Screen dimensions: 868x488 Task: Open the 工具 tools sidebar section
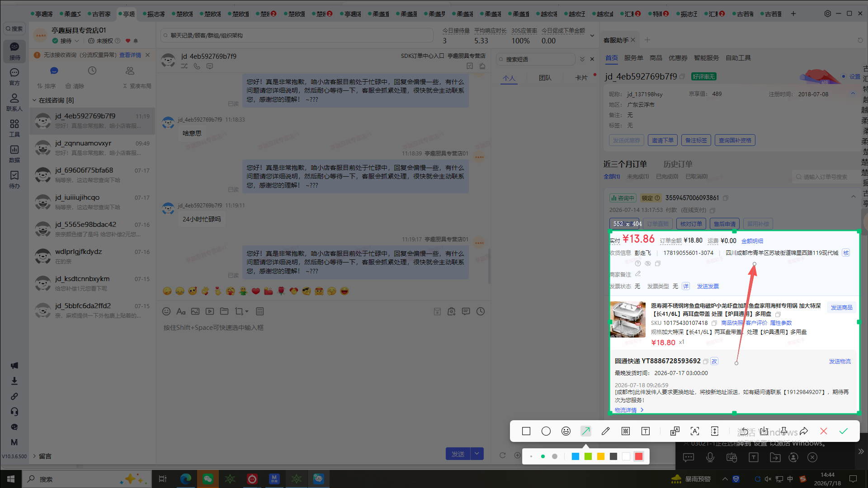pos(14,128)
